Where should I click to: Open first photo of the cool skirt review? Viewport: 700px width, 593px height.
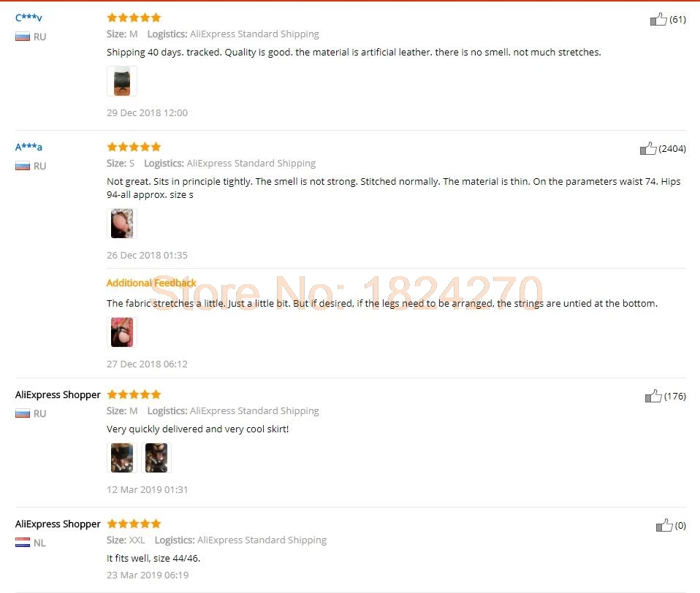122,458
